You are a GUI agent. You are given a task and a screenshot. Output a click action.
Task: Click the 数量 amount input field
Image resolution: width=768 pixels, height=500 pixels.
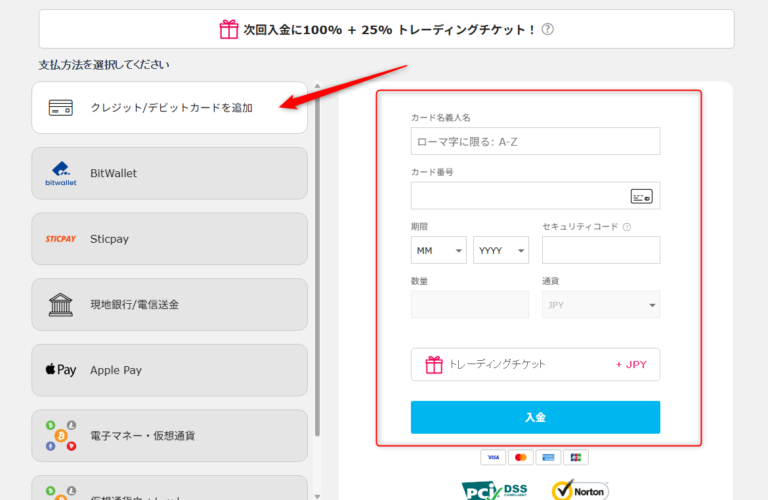(x=470, y=305)
